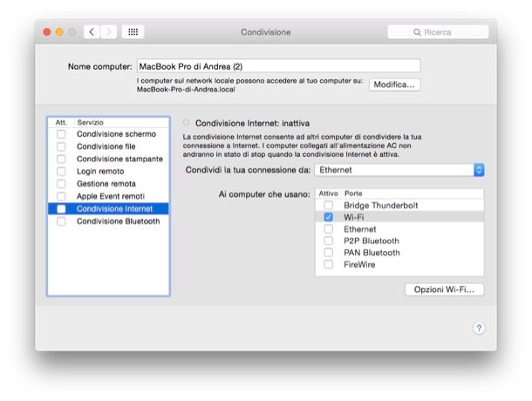Click the search magnifier icon
The height and width of the screenshot is (401, 532).
pos(417,32)
